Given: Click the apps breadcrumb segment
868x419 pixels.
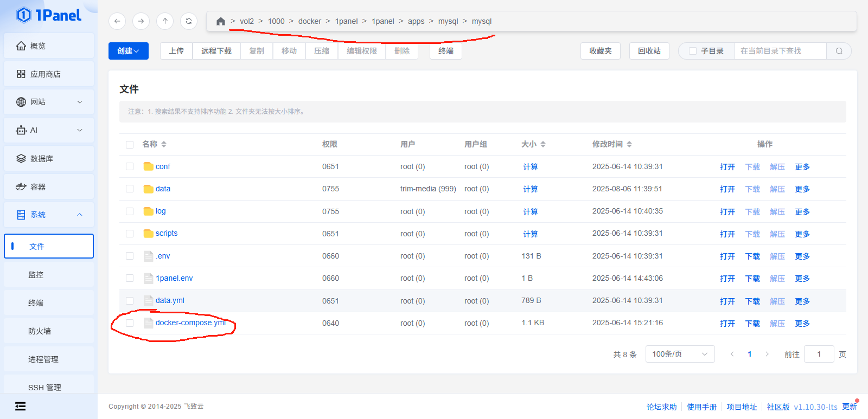Looking at the screenshot, I should pyautogui.click(x=416, y=21).
